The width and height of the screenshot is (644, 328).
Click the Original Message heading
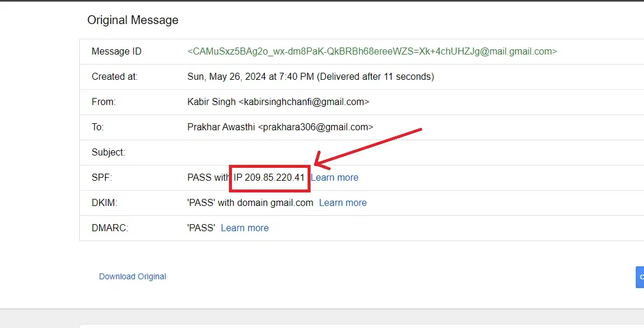click(x=133, y=20)
